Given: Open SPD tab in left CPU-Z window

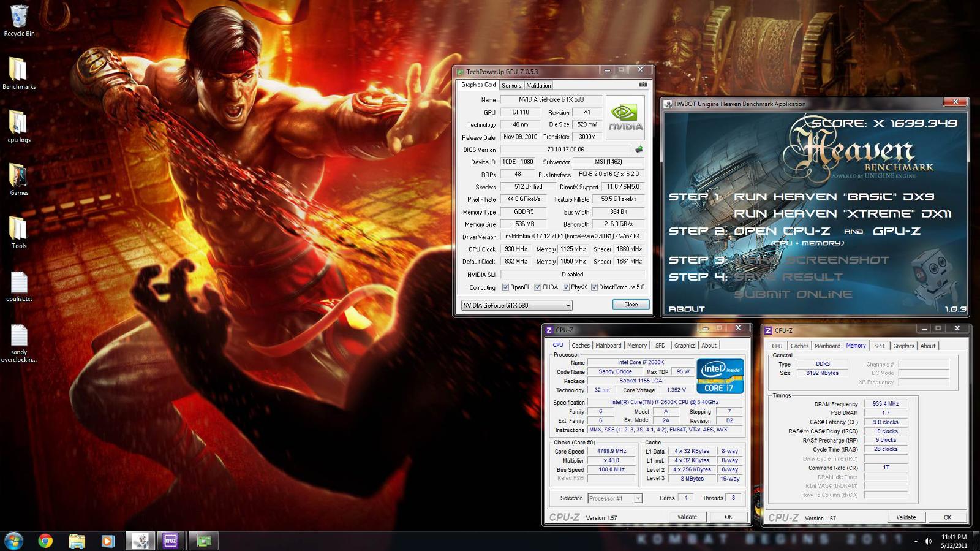Looking at the screenshot, I should [x=660, y=346].
